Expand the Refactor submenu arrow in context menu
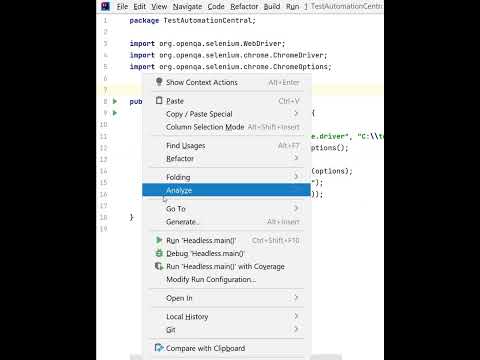480x360 pixels. coord(296,158)
